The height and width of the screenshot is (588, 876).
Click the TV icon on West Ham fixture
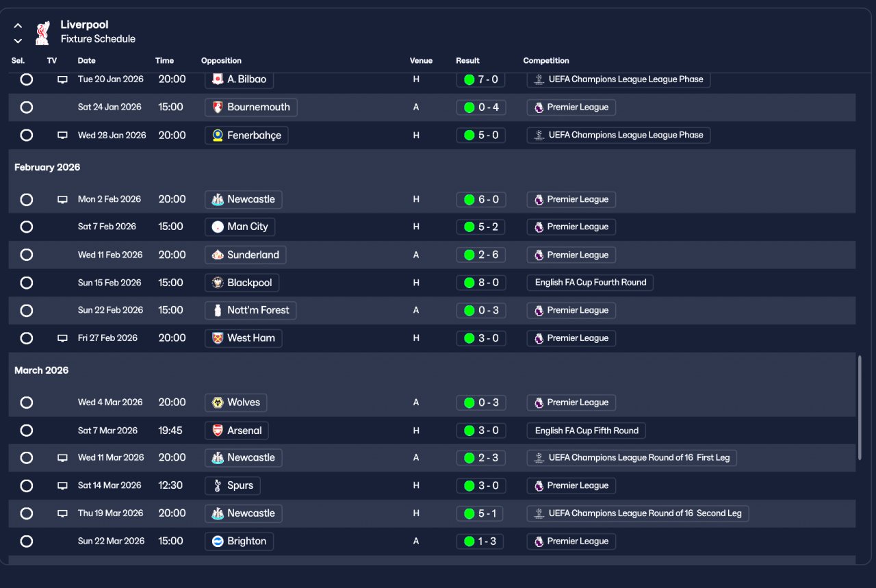click(x=62, y=338)
